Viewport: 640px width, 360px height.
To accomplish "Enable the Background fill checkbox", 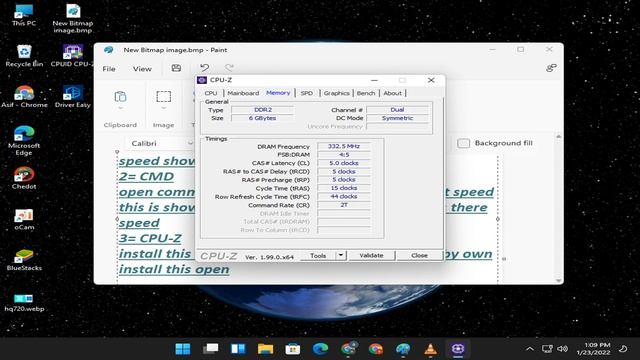I will coord(463,143).
